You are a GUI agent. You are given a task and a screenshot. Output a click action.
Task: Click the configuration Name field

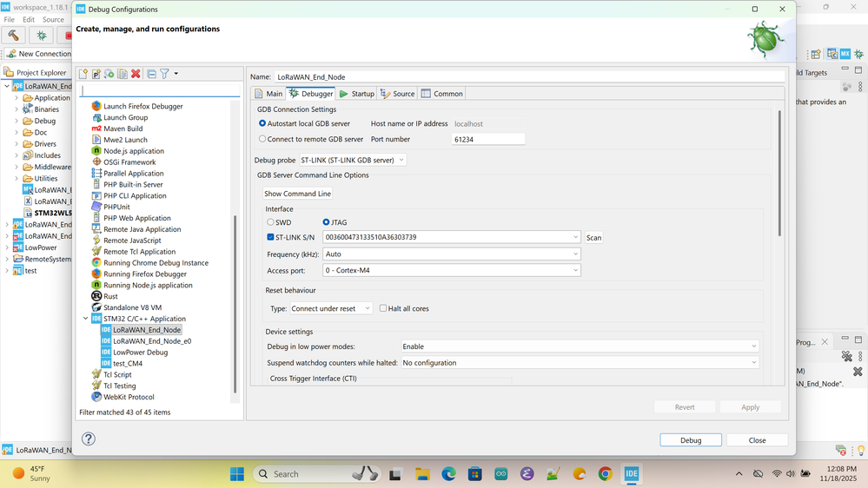pos(529,77)
